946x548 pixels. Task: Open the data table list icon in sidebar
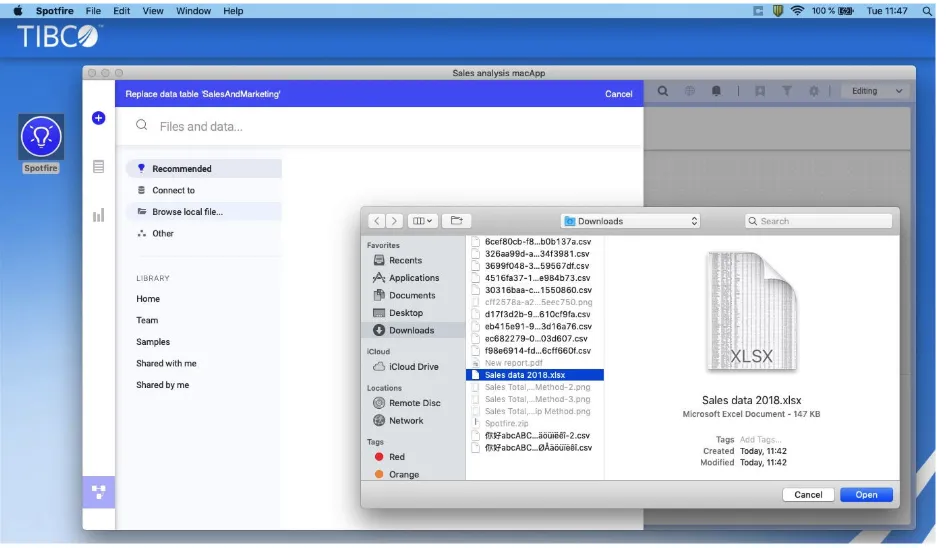98,167
